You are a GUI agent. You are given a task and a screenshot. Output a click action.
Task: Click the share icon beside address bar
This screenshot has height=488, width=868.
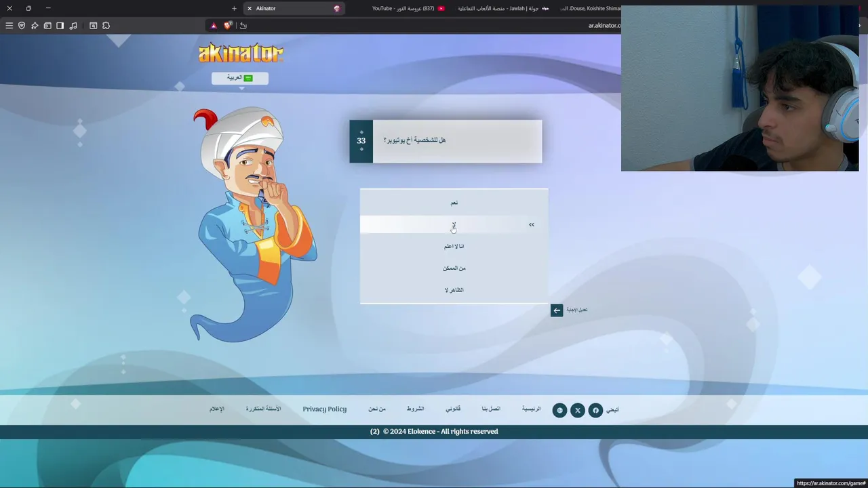pyautogui.click(x=243, y=26)
